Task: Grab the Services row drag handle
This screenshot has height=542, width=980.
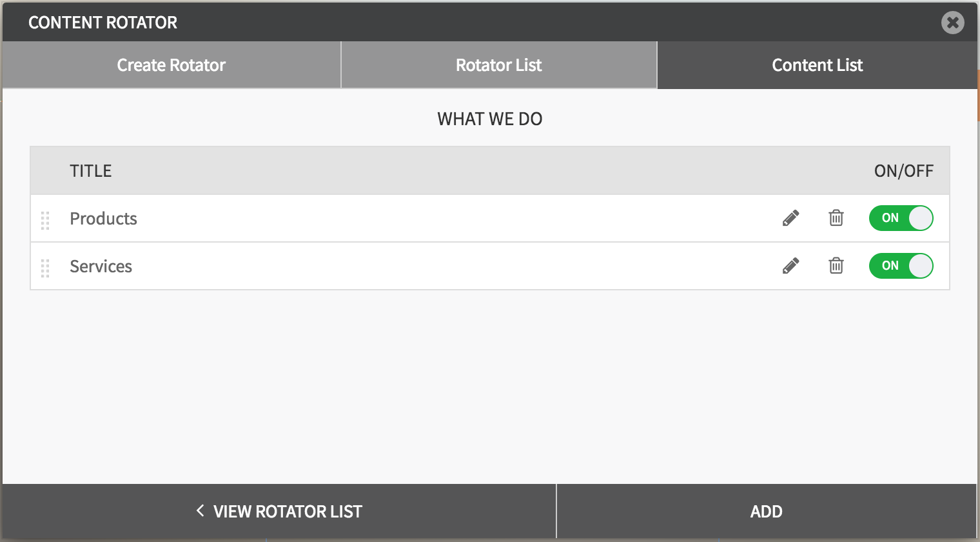Action: pos(45,268)
